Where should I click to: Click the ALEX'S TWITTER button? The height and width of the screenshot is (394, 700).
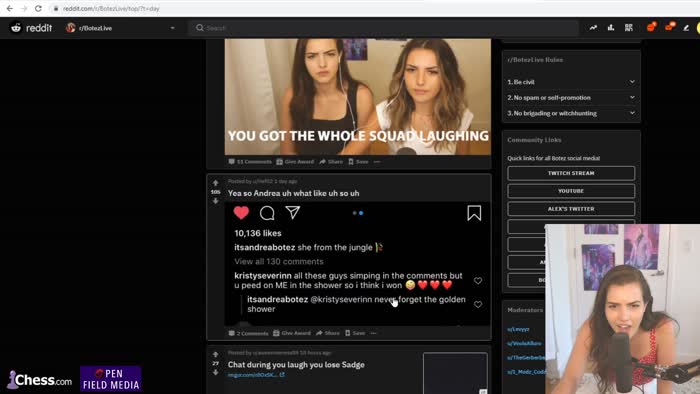point(571,209)
